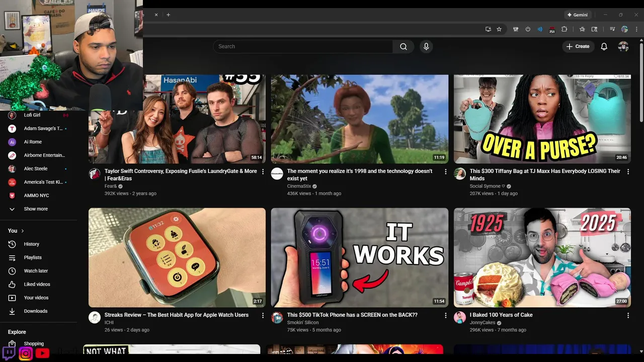Click the YouTube icon in bottom overlay

pyautogui.click(x=42, y=353)
